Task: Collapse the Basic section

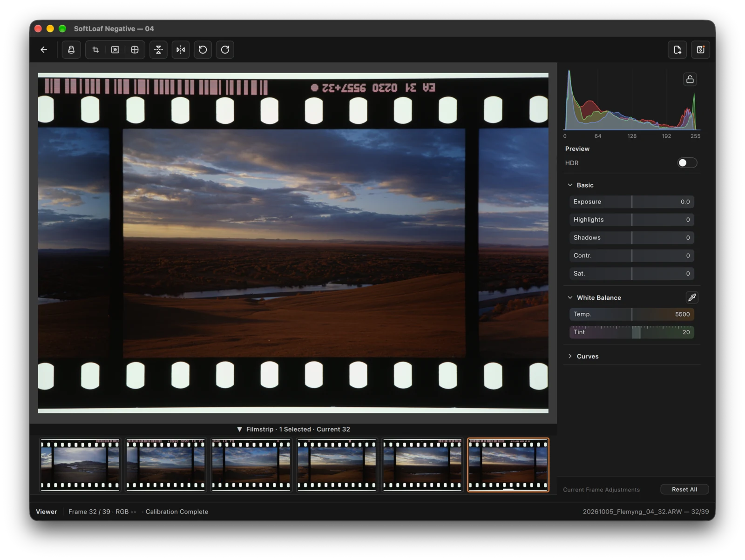Action: tap(570, 185)
